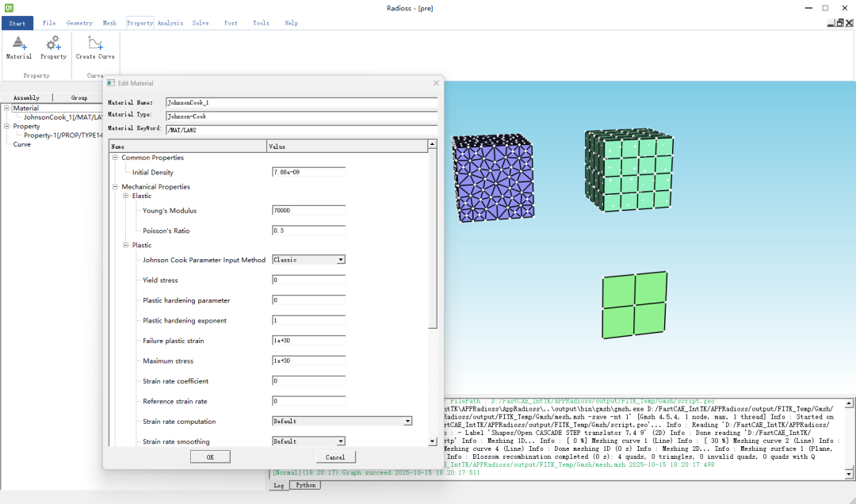The image size is (856, 504).
Task: Edit the Plastic hardening parameter value
Action: pos(308,300)
